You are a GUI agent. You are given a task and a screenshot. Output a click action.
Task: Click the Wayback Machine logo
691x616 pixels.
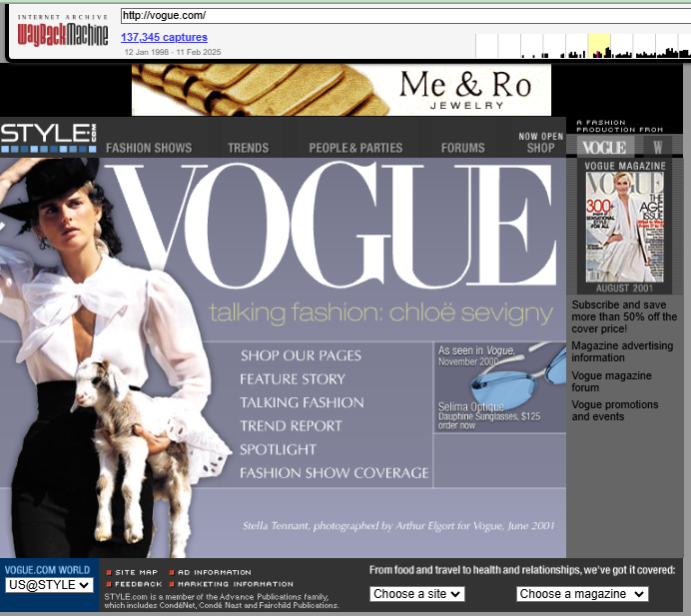(x=63, y=30)
